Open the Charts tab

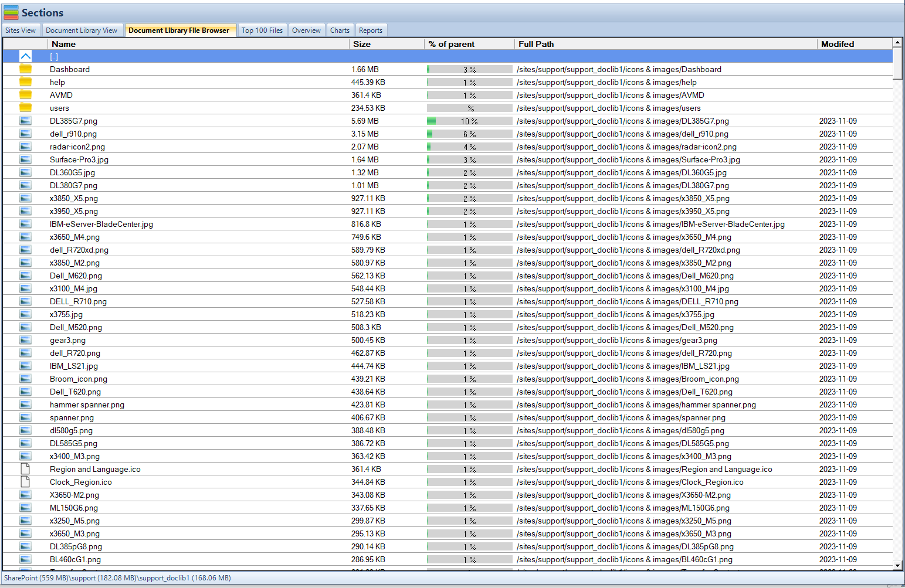pyautogui.click(x=340, y=30)
